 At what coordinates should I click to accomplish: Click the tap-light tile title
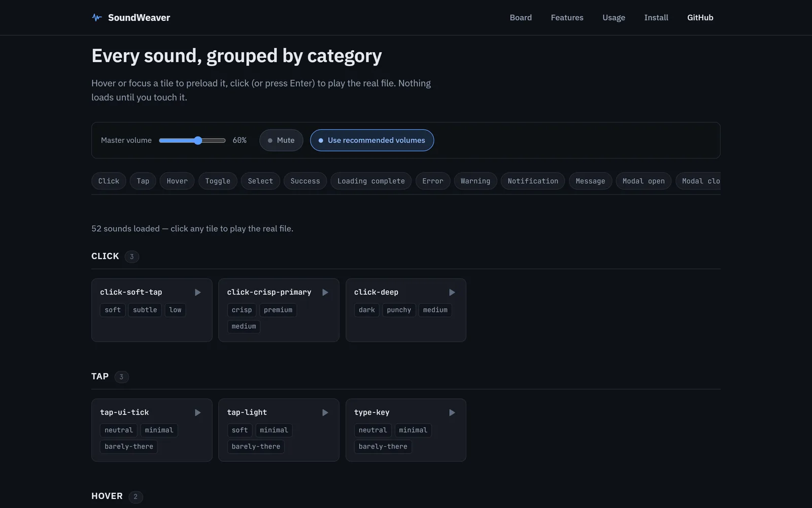coord(247,413)
